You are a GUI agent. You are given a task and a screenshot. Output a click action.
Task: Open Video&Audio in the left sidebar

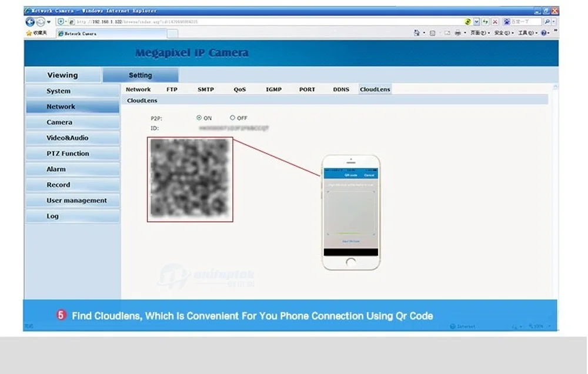[x=73, y=138]
